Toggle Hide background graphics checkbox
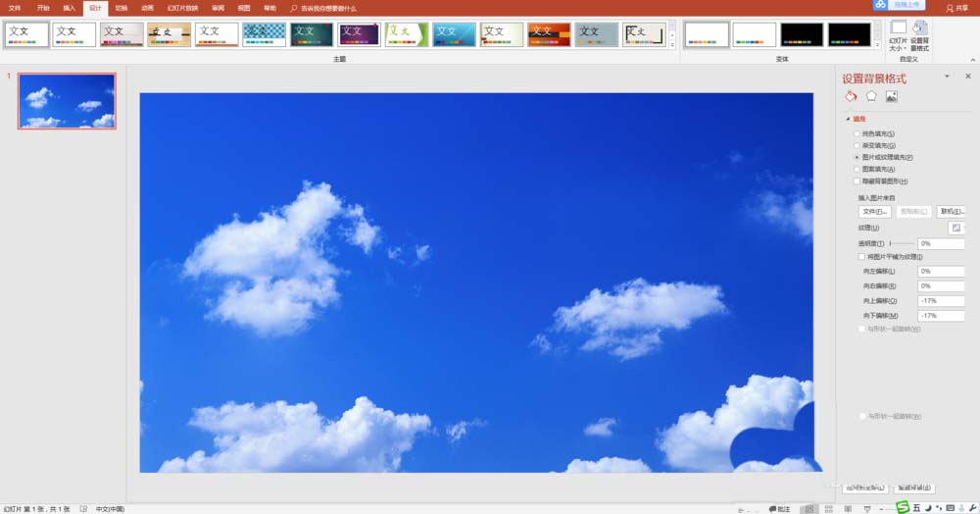Viewport: 980px width, 514px height. click(857, 181)
